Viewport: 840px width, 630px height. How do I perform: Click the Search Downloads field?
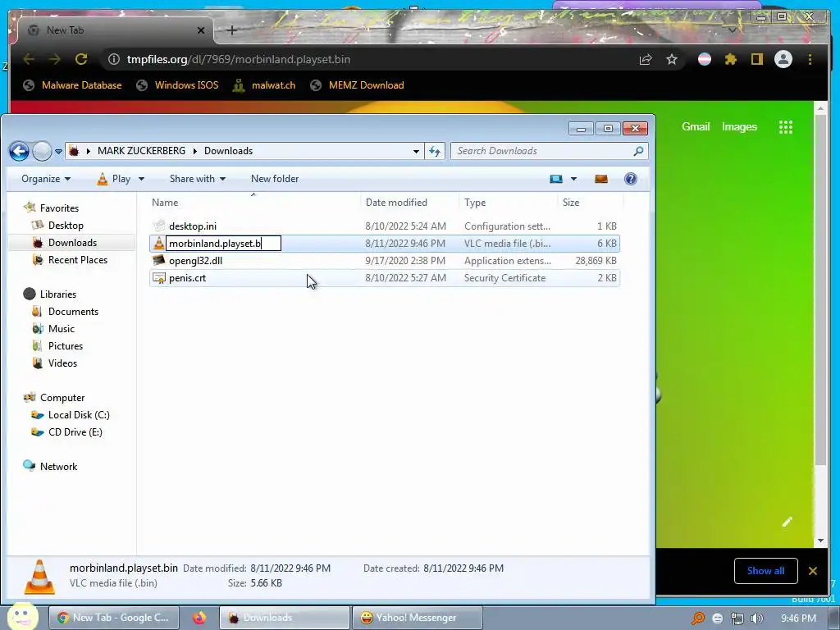549,151
